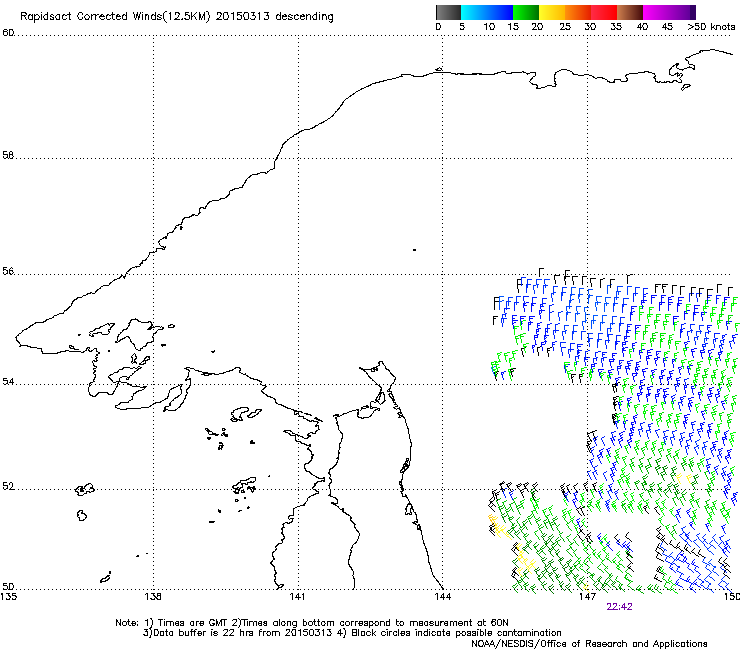Click the red 30-35 knots color band

coord(604,12)
